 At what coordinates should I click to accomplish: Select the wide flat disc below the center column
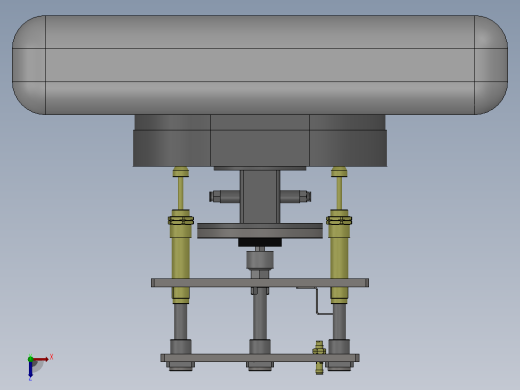[x=260, y=231]
